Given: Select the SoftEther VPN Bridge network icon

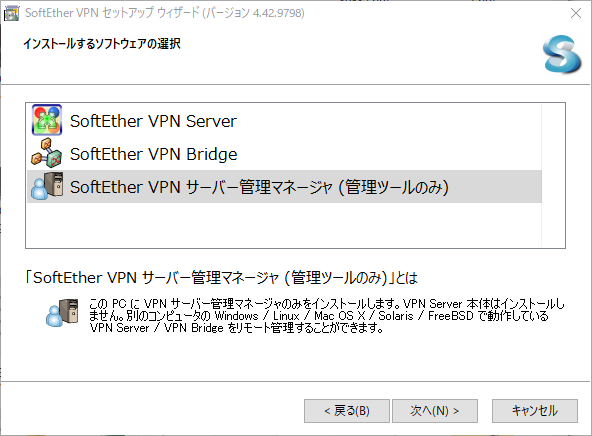Looking at the screenshot, I should [x=47, y=153].
